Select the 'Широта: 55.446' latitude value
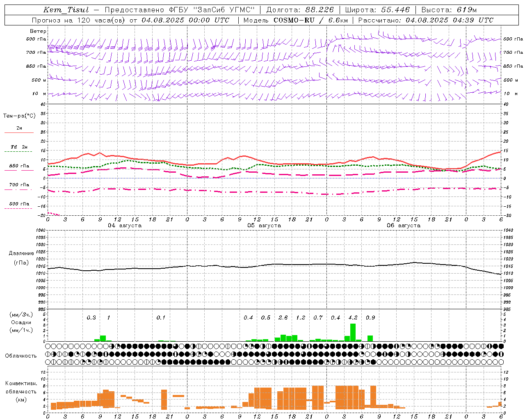The width and height of the screenshot is (525, 420). click(377, 10)
